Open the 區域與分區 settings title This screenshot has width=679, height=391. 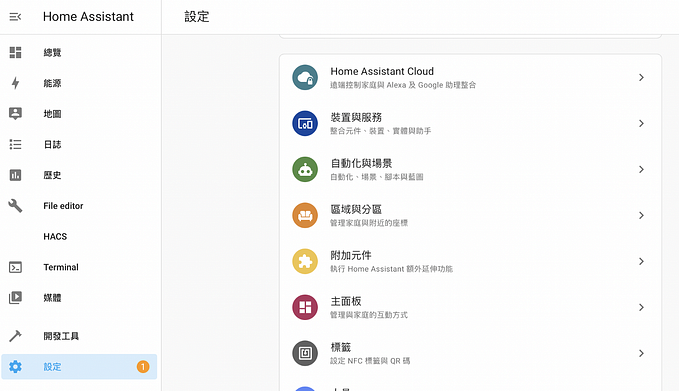(x=356, y=209)
